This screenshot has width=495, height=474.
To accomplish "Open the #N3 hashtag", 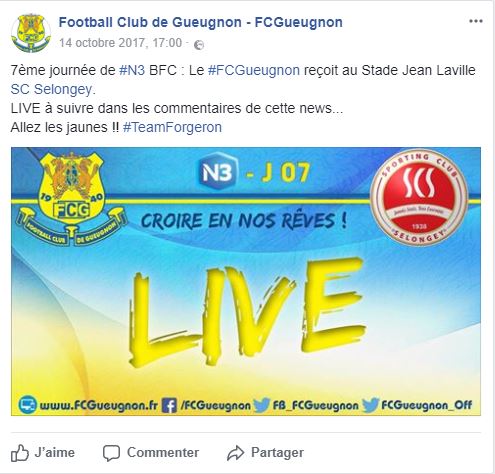I will pyautogui.click(x=132, y=70).
